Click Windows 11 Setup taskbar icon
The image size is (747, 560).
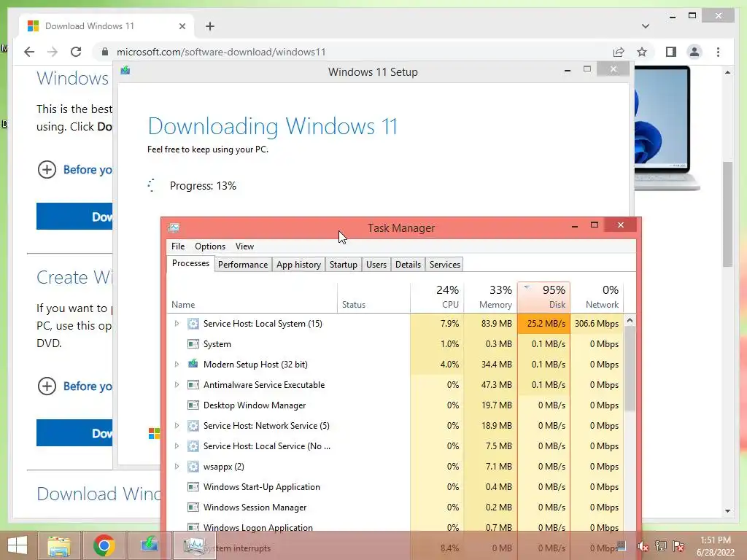149,545
